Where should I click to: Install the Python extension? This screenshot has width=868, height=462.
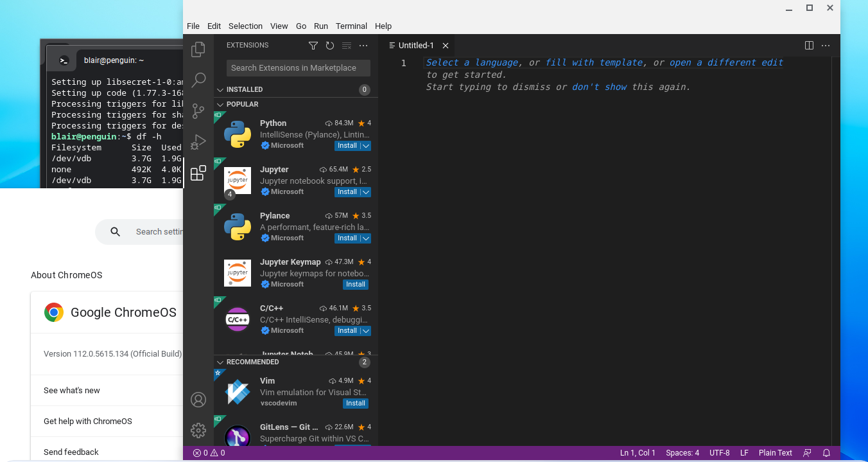tap(347, 146)
